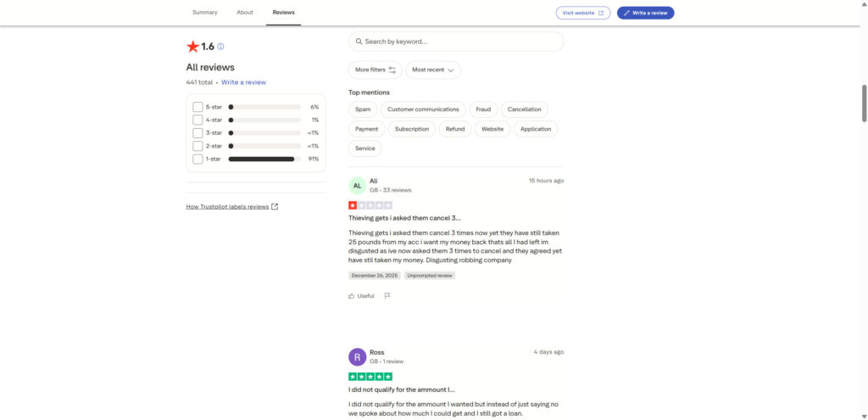Click the 1-star rating bar
868x420 pixels.
(264, 159)
